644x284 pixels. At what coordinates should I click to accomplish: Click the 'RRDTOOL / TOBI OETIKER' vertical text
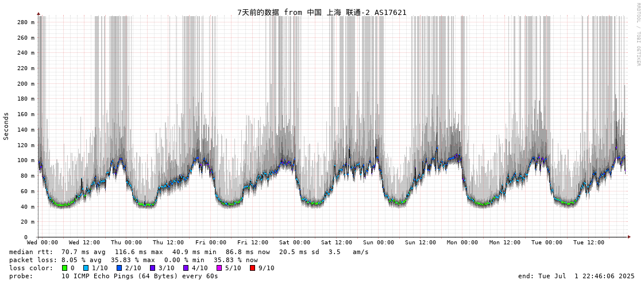pyautogui.click(x=638, y=34)
